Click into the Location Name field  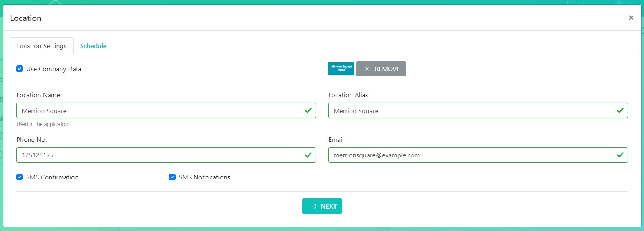click(x=159, y=111)
